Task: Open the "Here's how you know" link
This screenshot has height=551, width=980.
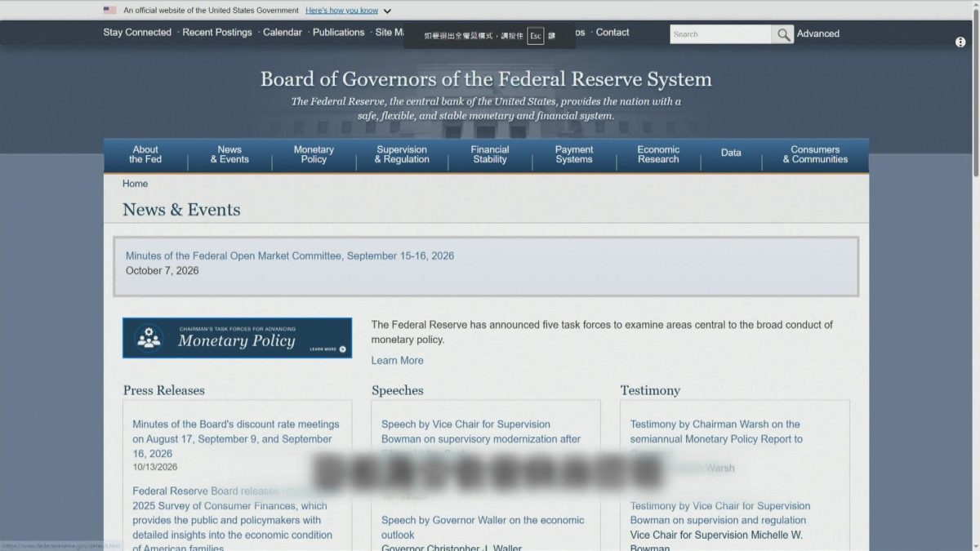Action: pyautogui.click(x=341, y=11)
